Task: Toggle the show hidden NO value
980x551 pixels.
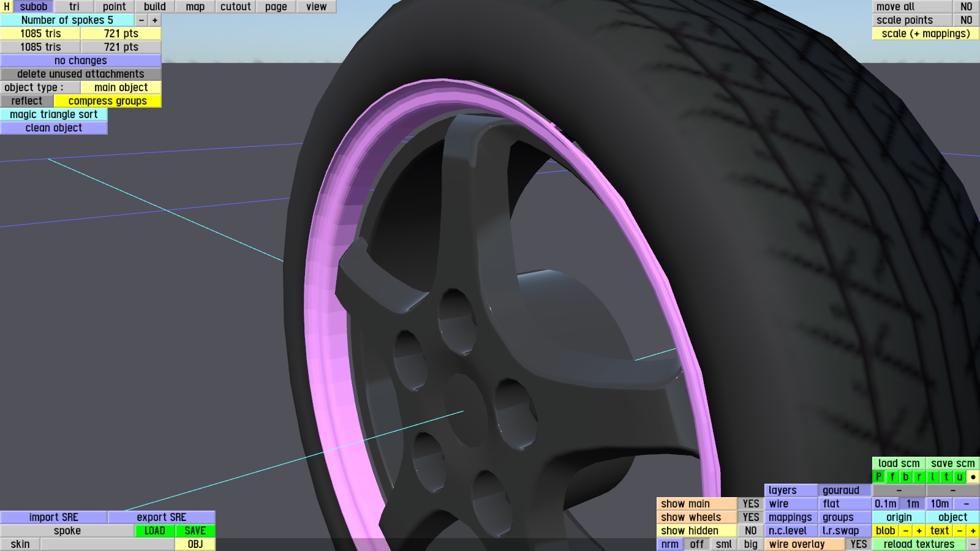Action: tap(751, 531)
